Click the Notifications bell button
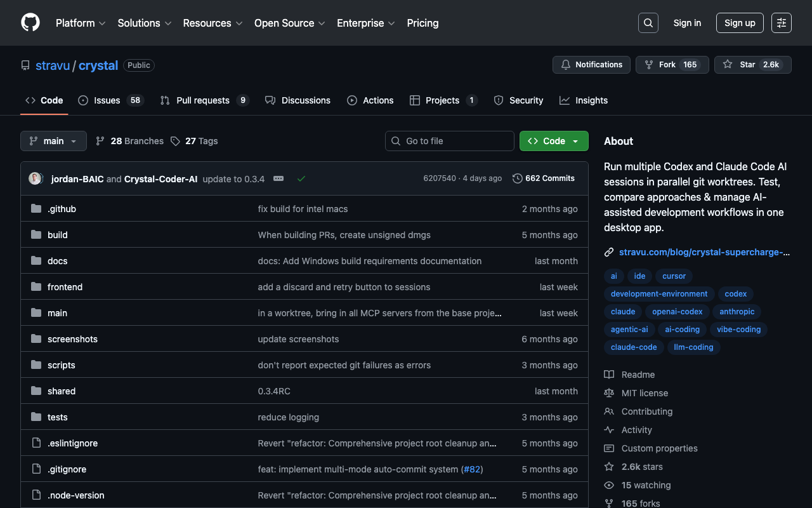Screen dimensions: 812x508 [x=591, y=65]
